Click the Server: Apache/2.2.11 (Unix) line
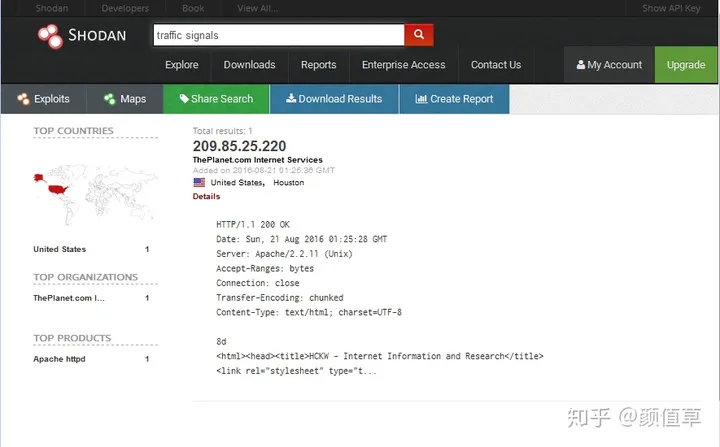Viewport: 720px width, 447px height. pyautogui.click(x=284, y=254)
